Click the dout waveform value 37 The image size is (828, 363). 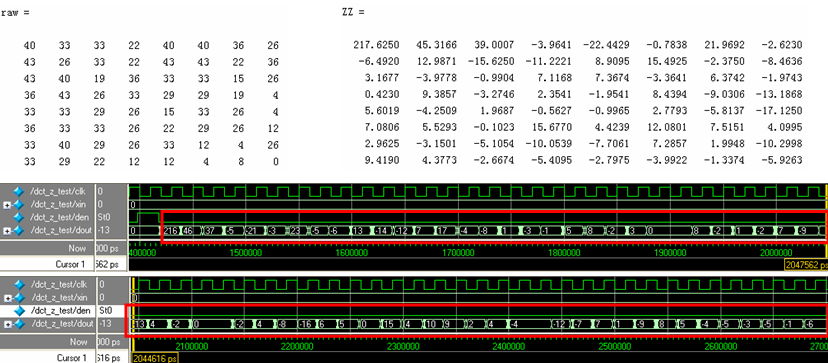pos(210,230)
